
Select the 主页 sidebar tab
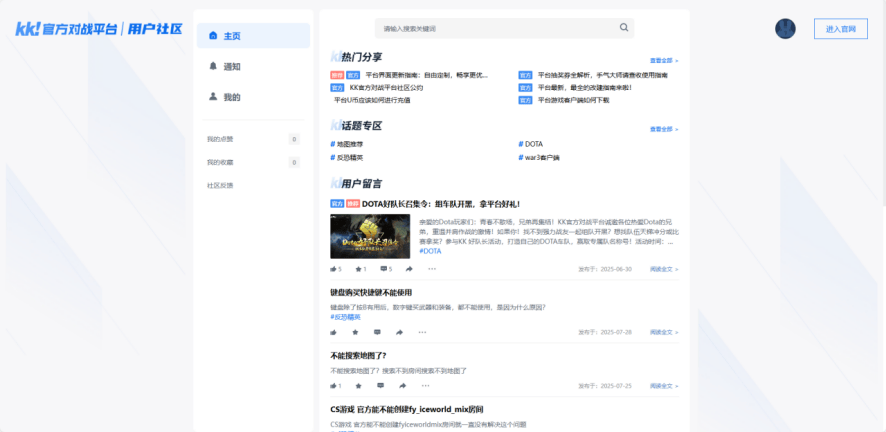coord(253,36)
